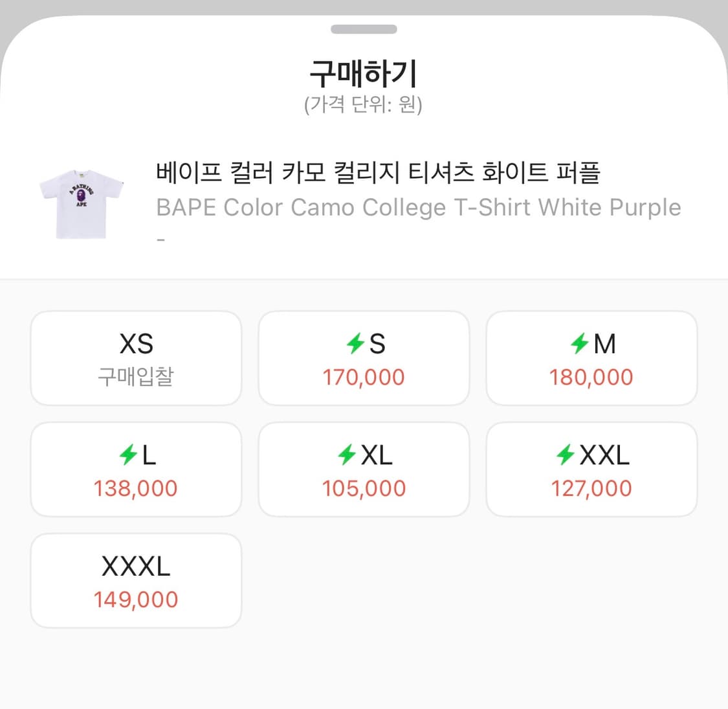Tap the drag handle at the top
The width and height of the screenshot is (728, 709).
[x=364, y=28]
